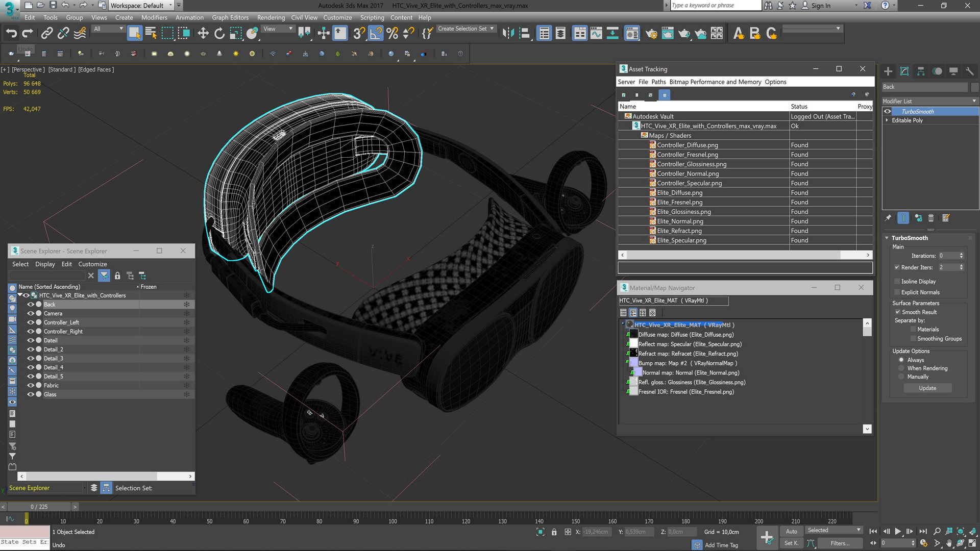Click Remove modifier trash icon
Screen dimensions: 980x551
931,218
